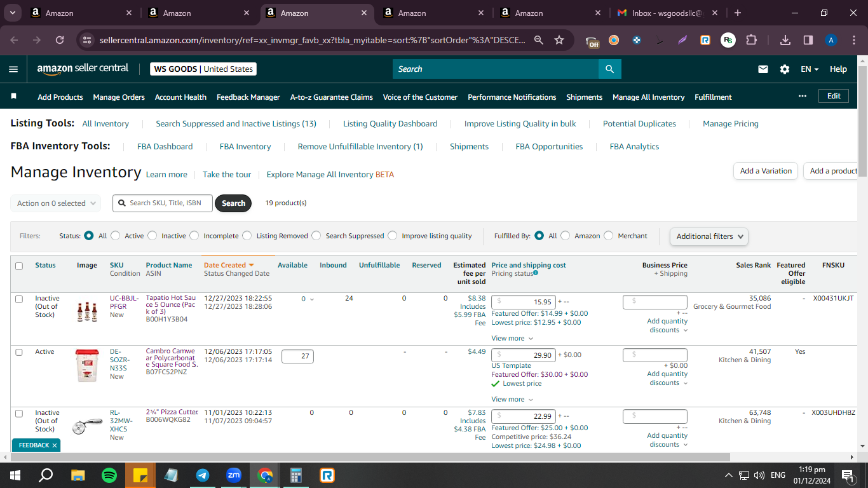The width and height of the screenshot is (868, 488).
Task: Open the FBA Dashboard link
Action: [165, 147]
